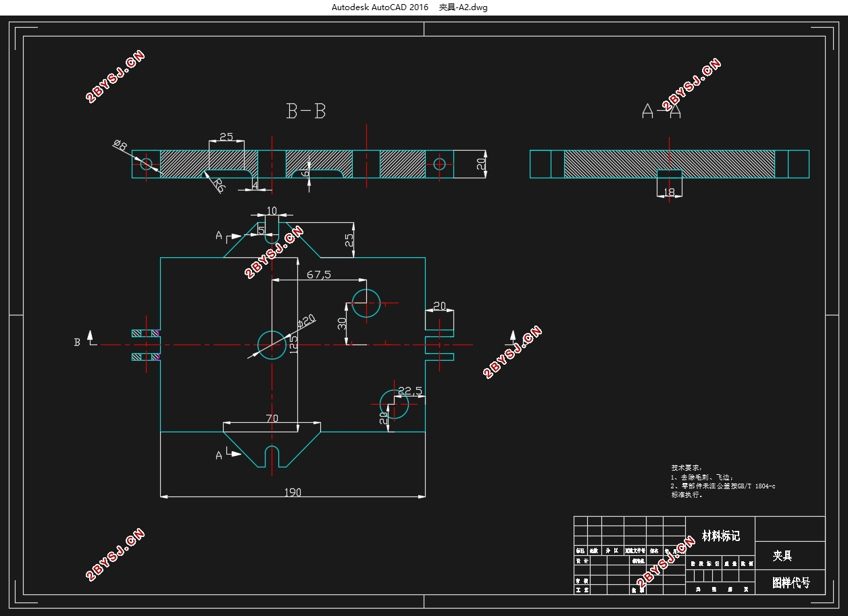Click the 夹具 part name cell
Screen dimensions: 848x616
[x=790, y=556]
